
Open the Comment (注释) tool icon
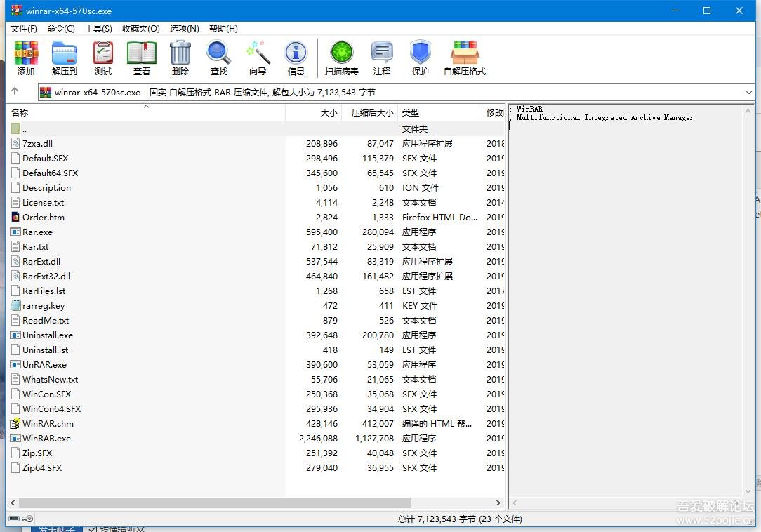(x=381, y=53)
